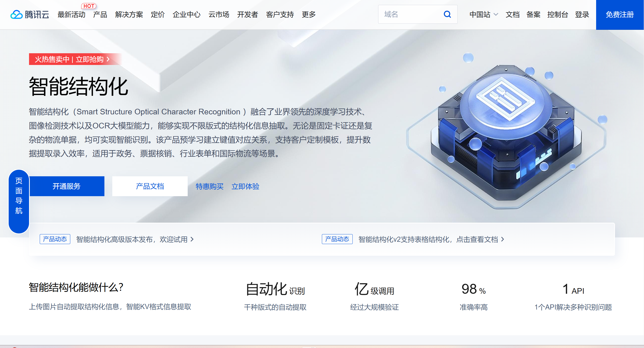Open the 页面导航 side panel
Screen dimensions: 644x348
tap(19, 202)
